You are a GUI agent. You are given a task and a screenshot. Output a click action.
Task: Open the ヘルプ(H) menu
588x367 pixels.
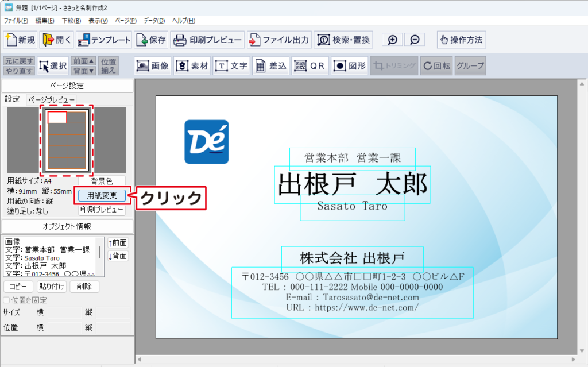click(183, 21)
